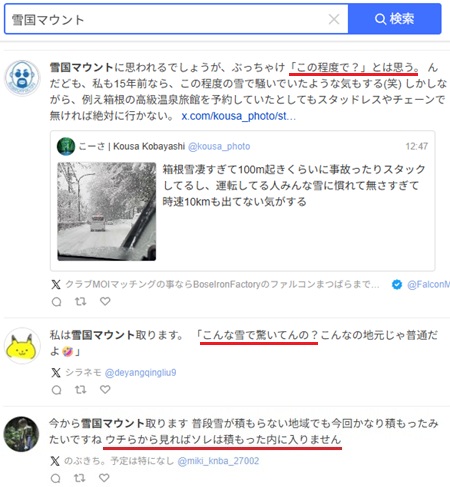Click the blue verified badge icon
The height and width of the screenshot is (487, 450).
tap(397, 284)
